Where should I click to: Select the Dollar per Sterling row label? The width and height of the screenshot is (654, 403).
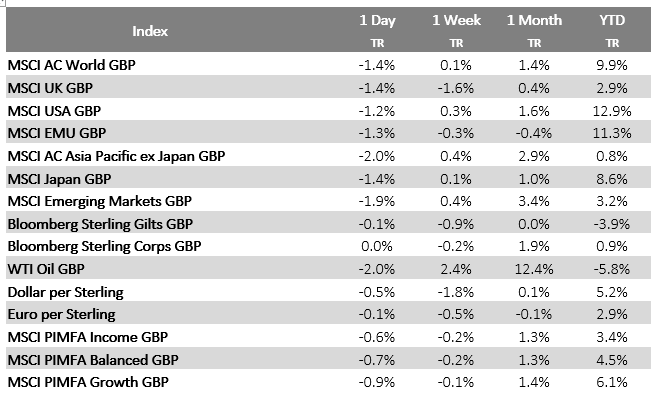tap(65, 292)
